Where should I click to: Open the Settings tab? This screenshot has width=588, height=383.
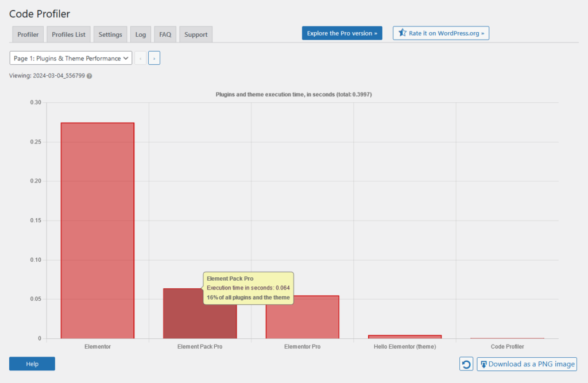(110, 34)
